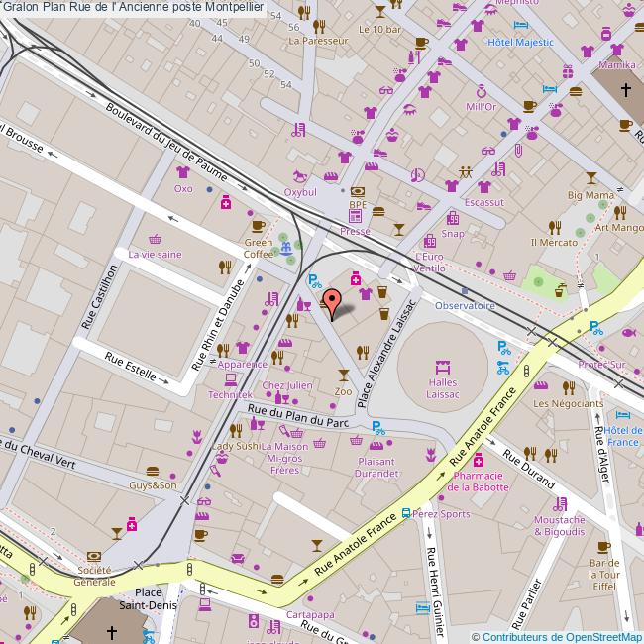
Task: Click the parking icon on Rue du Plan du Parc
Action: click(x=377, y=428)
